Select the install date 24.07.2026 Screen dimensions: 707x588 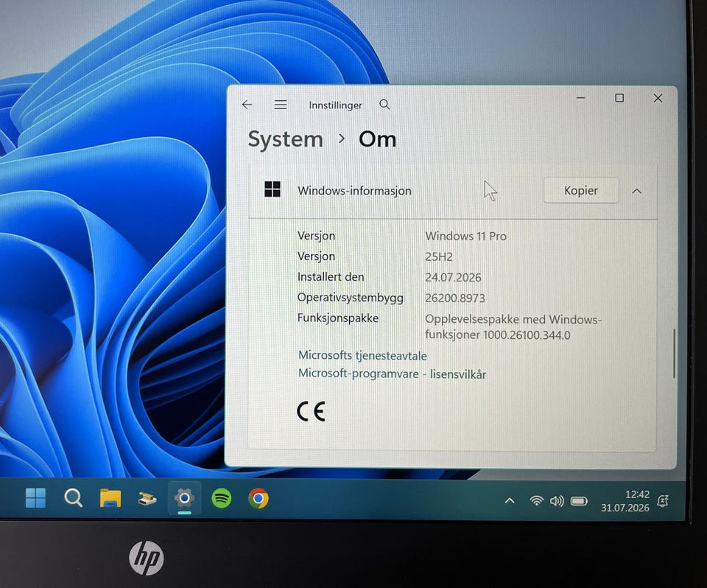click(453, 278)
